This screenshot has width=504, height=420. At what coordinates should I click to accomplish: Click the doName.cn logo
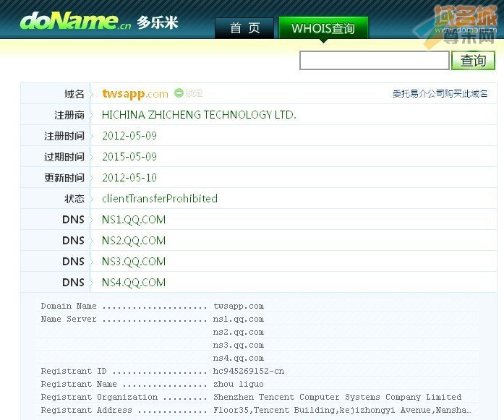click(x=75, y=21)
